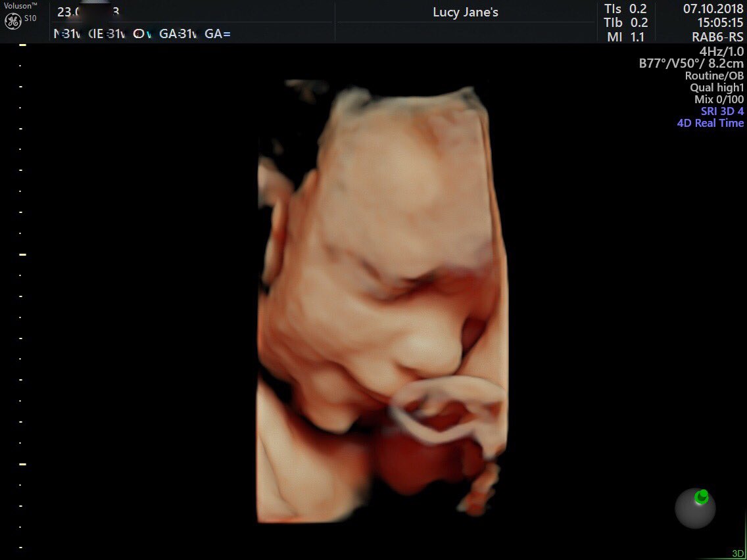Image resolution: width=747 pixels, height=560 pixels.
Task: Select the TIs 0.2 reading
Action: (x=625, y=9)
